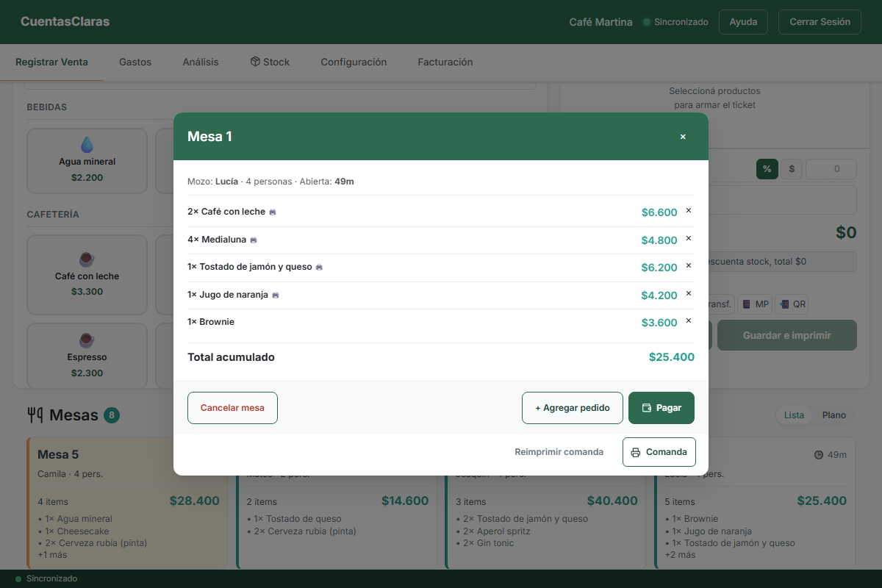The height and width of the screenshot is (588, 882).
Task: Remove the Medialuna line from the order
Action: pyautogui.click(x=689, y=238)
